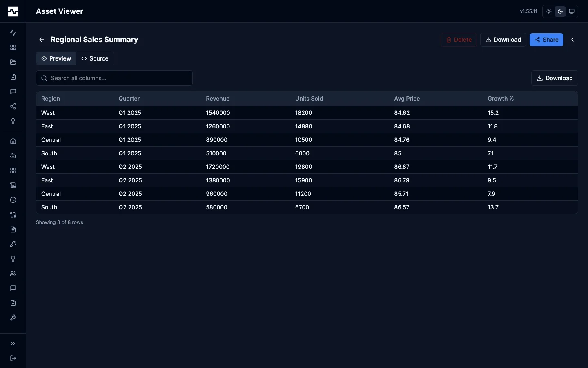Select the key credentials icon in sidebar
Viewport: 588px width, 368px height.
13,244
